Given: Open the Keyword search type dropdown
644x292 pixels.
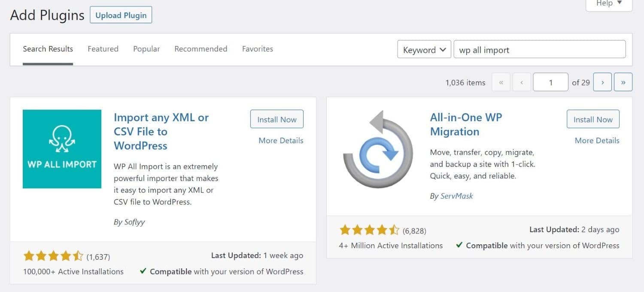Looking at the screenshot, I should (424, 49).
